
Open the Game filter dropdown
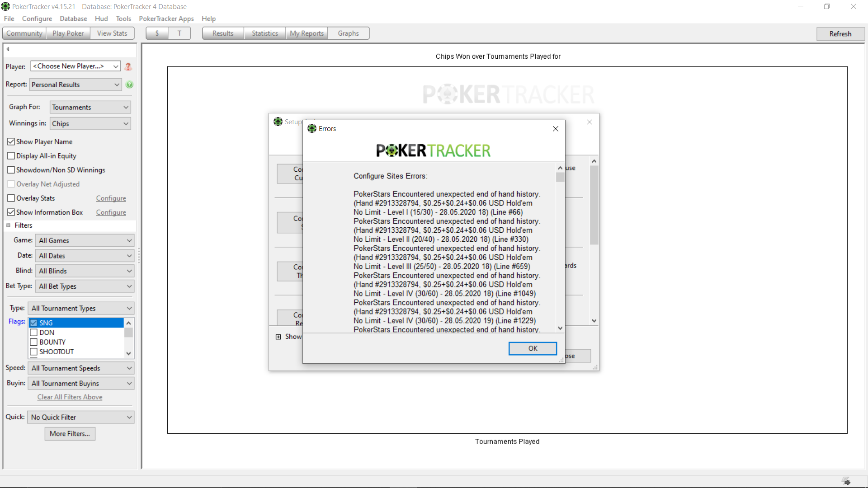click(x=85, y=241)
